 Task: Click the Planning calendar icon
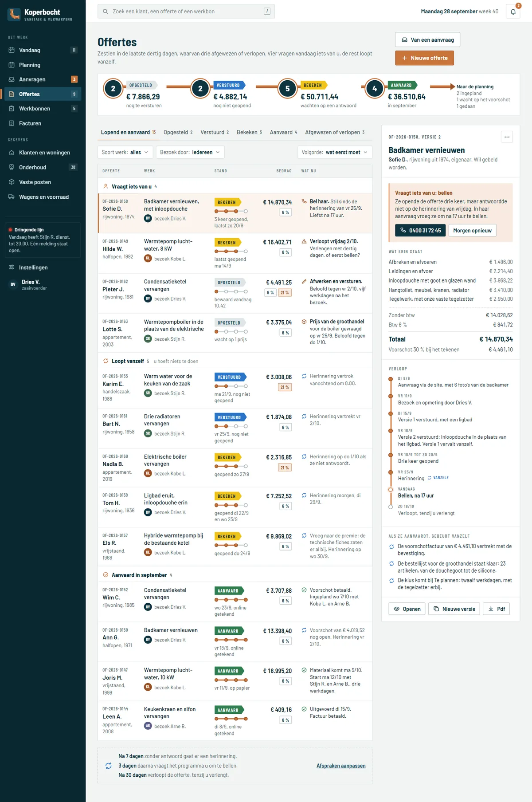click(x=12, y=65)
